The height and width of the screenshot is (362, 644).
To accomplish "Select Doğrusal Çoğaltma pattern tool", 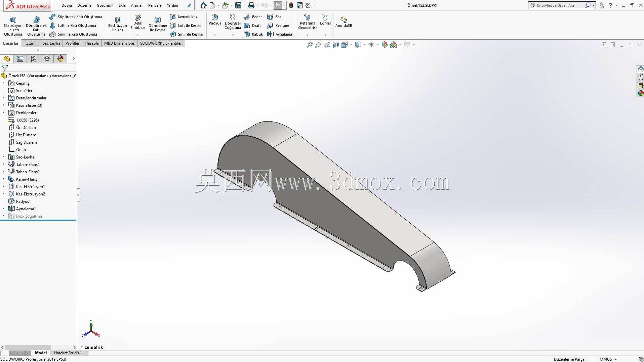I will [233, 22].
